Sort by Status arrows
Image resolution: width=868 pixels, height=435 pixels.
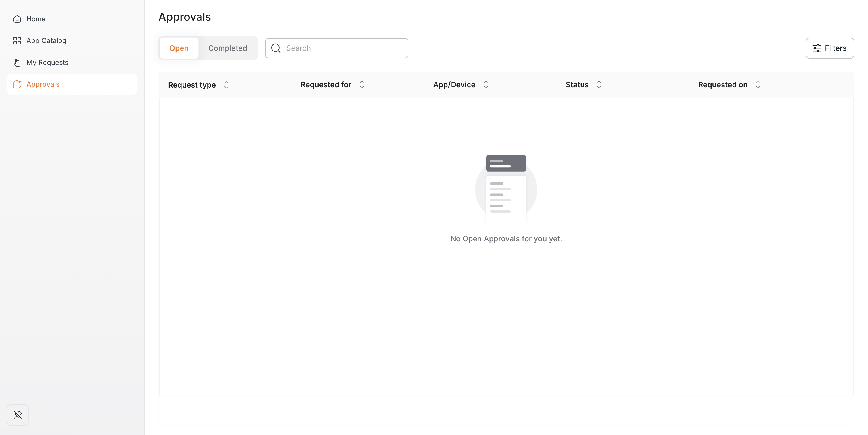coord(599,85)
